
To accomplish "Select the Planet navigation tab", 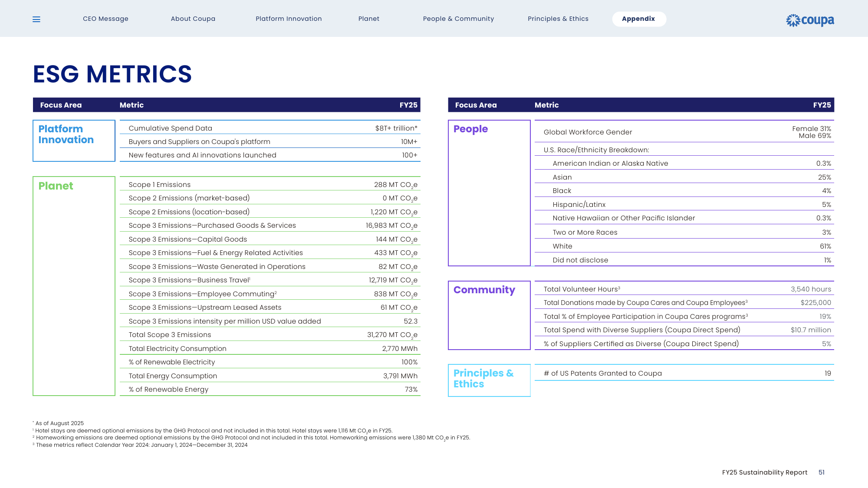I will tap(369, 19).
